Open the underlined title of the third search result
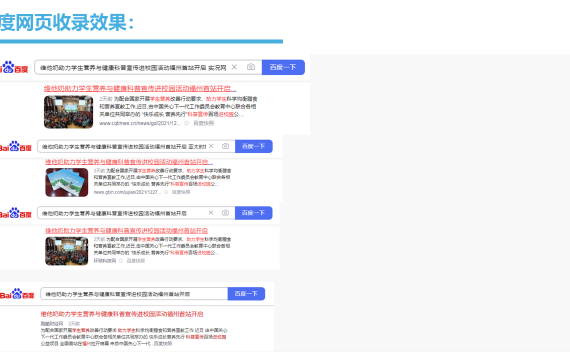This screenshot has height=360, width=570. coord(127,231)
